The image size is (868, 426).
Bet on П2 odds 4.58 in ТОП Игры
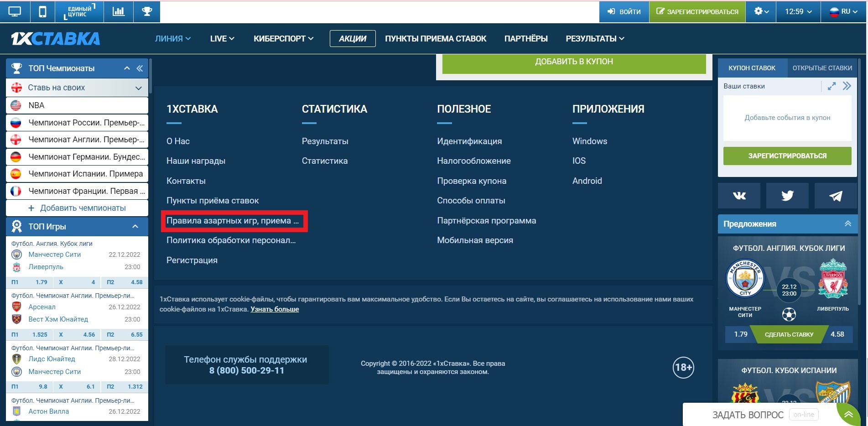[125, 282]
